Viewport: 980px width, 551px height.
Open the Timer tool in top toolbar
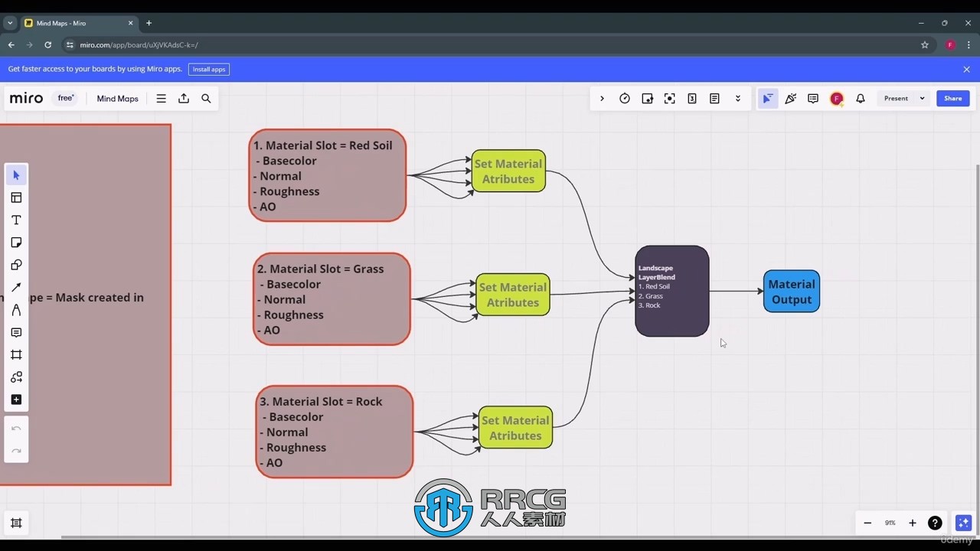pos(625,99)
